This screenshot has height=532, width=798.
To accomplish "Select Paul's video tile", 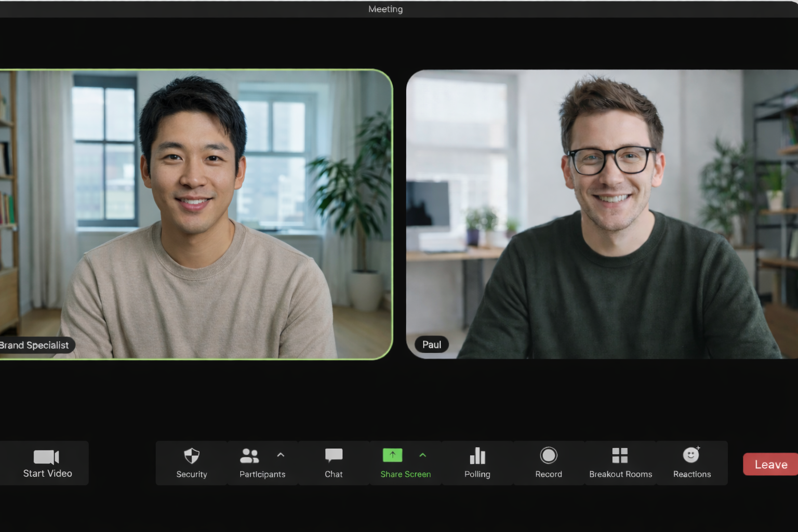I will point(602,214).
